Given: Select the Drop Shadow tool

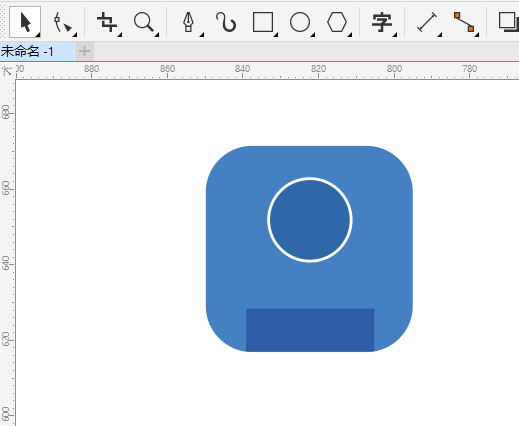Looking at the screenshot, I should (508, 22).
